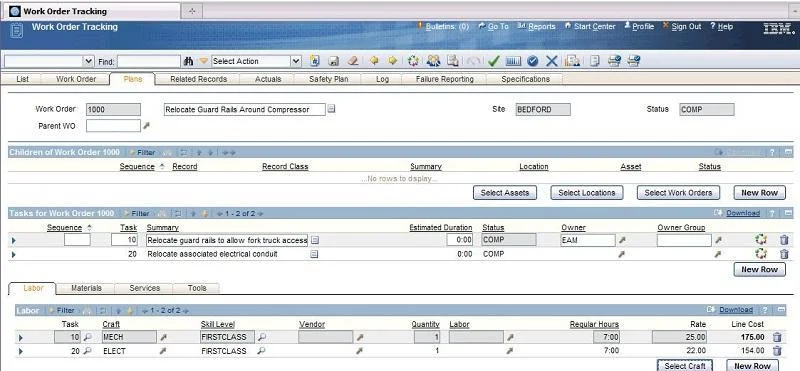Open the Related Records tab
Image resolution: width=800 pixels, height=371 pixels.
point(198,79)
